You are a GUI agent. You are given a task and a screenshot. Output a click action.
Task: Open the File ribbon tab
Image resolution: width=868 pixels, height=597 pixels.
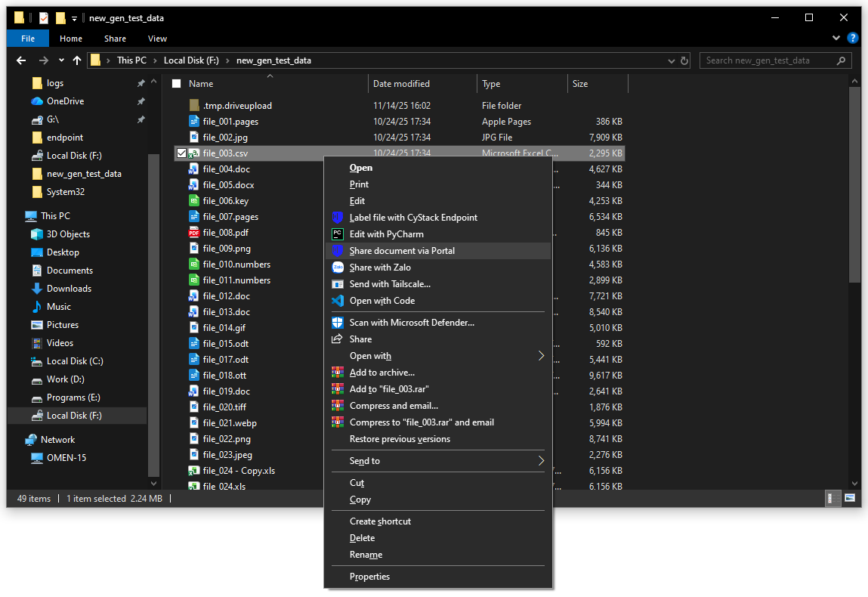pos(28,39)
